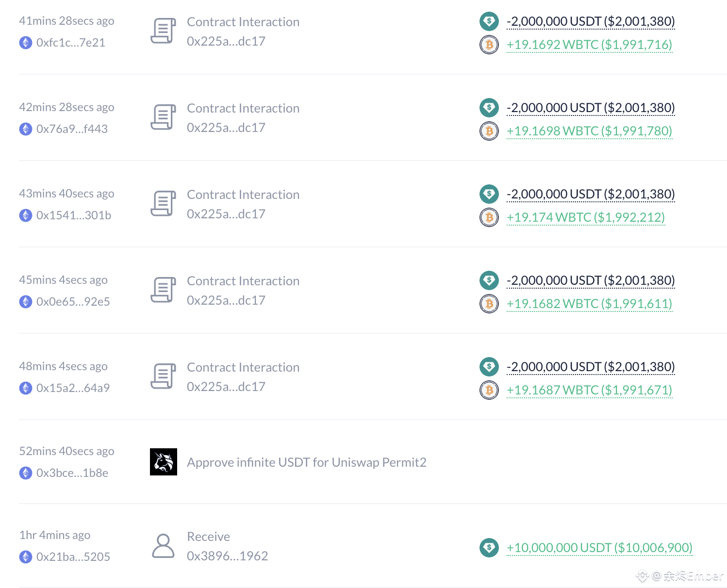Click -2,000,000 USDT in 48mins 4secs row

coord(591,367)
